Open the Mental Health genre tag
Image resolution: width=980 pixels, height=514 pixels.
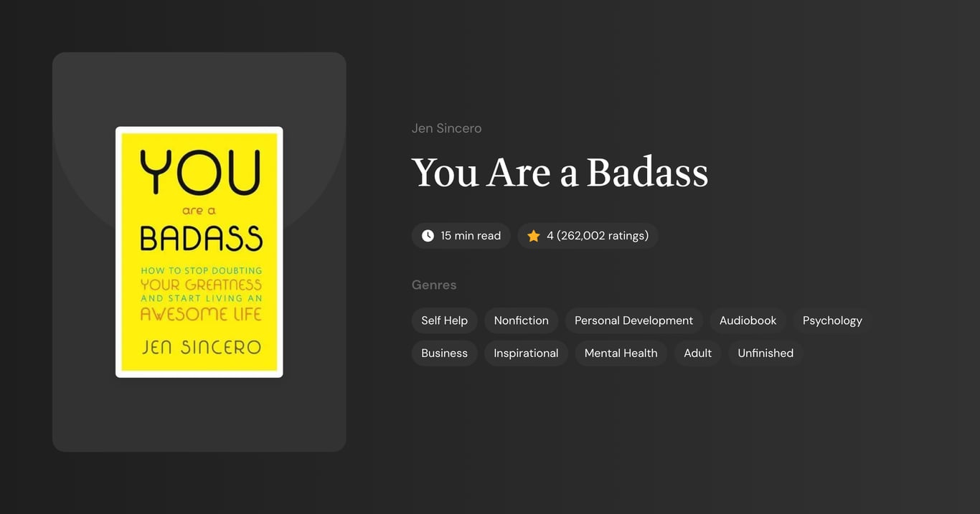621,353
